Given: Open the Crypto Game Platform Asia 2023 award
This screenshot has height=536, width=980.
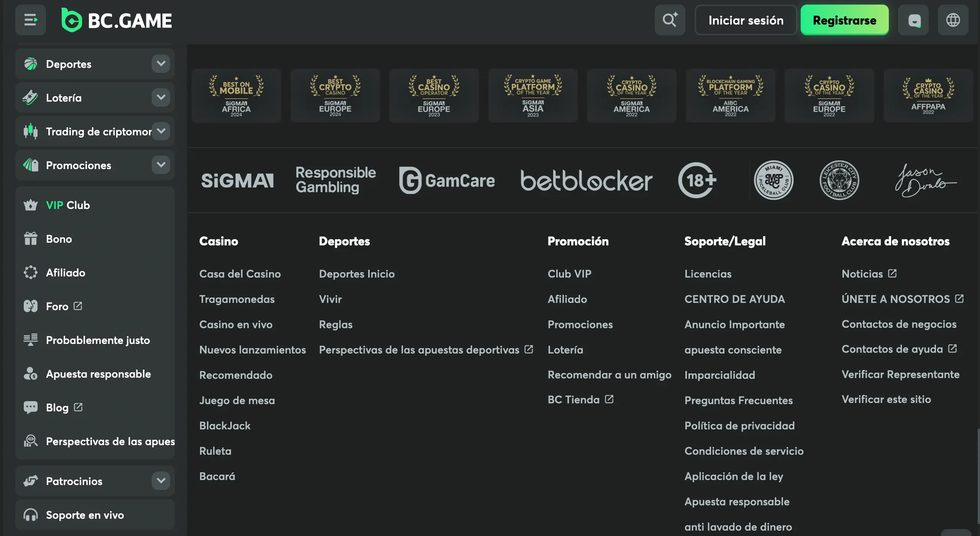Looking at the screenshot, I should pos(533,95).
